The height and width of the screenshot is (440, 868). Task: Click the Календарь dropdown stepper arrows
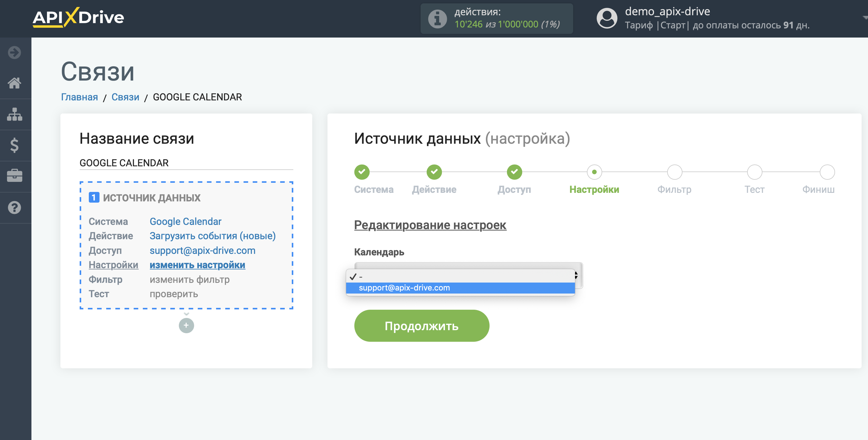tap(577, 275)
